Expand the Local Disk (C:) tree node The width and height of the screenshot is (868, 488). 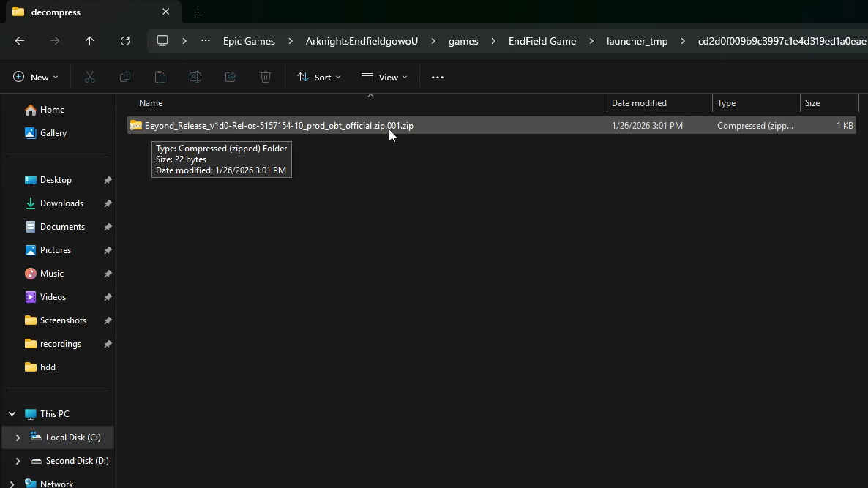(18, 438)
